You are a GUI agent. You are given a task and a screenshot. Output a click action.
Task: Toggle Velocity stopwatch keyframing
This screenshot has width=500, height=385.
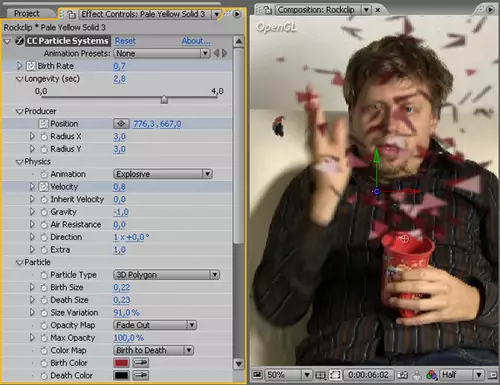coord(43,187)
